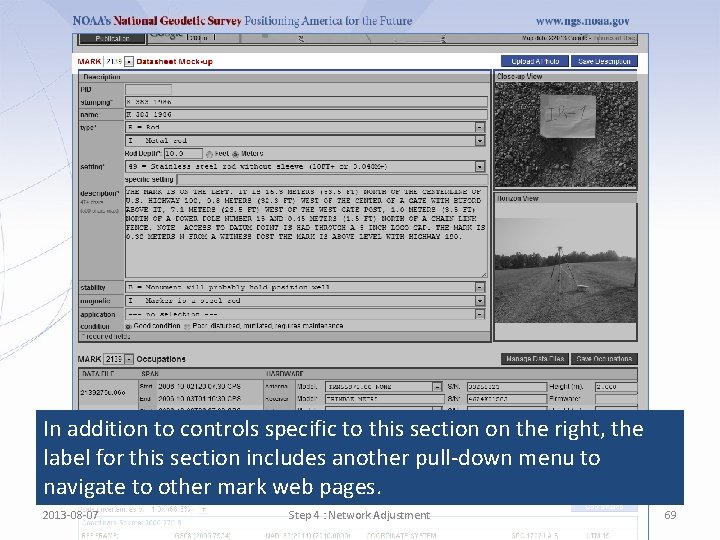
Task: Click the Upload A Photo button
Action: 534,61
